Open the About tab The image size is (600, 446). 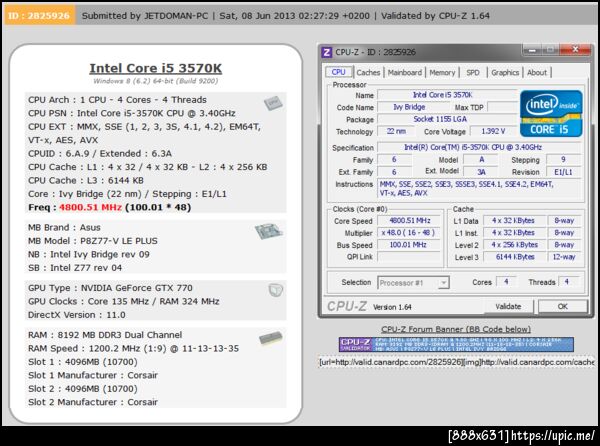[537, 72]
